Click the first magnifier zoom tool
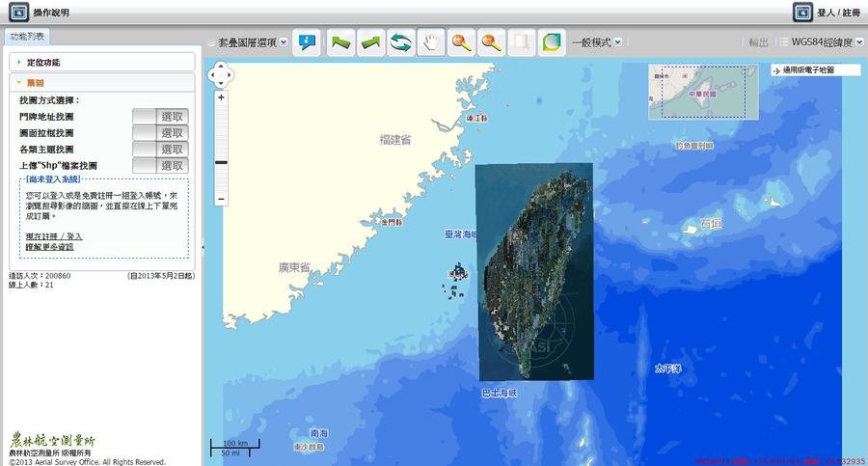 (462, 42)
